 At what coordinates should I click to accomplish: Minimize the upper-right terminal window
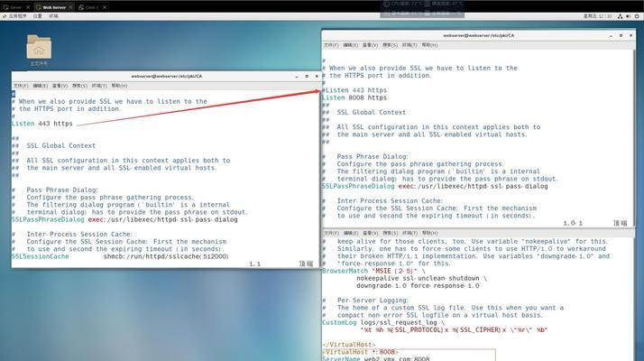[612, 36]
